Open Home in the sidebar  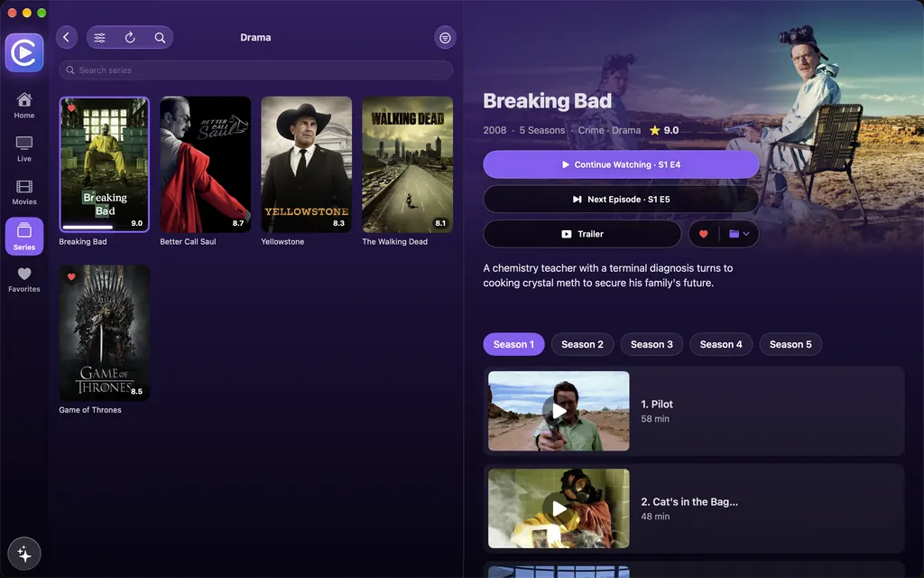[24, 106]
